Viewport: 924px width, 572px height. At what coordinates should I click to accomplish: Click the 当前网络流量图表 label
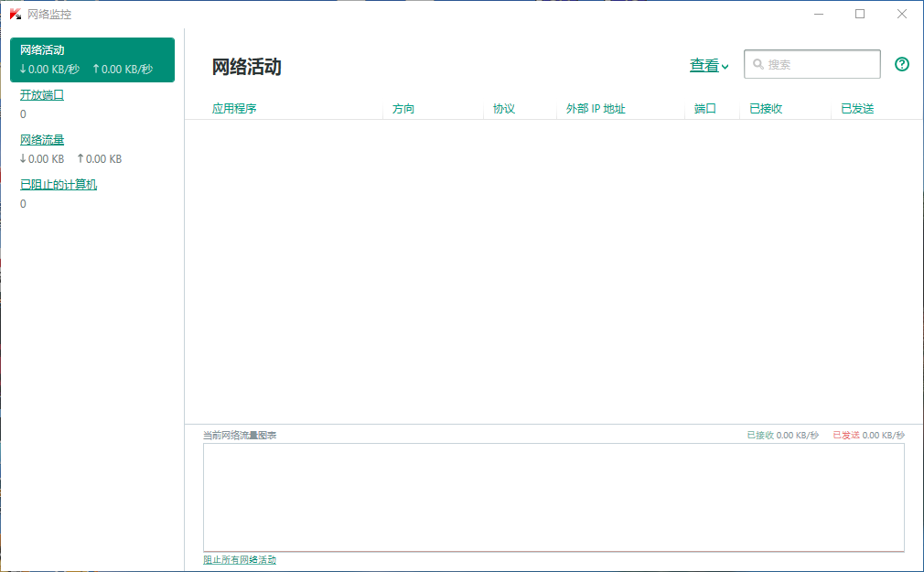click(x=240, y=436)
